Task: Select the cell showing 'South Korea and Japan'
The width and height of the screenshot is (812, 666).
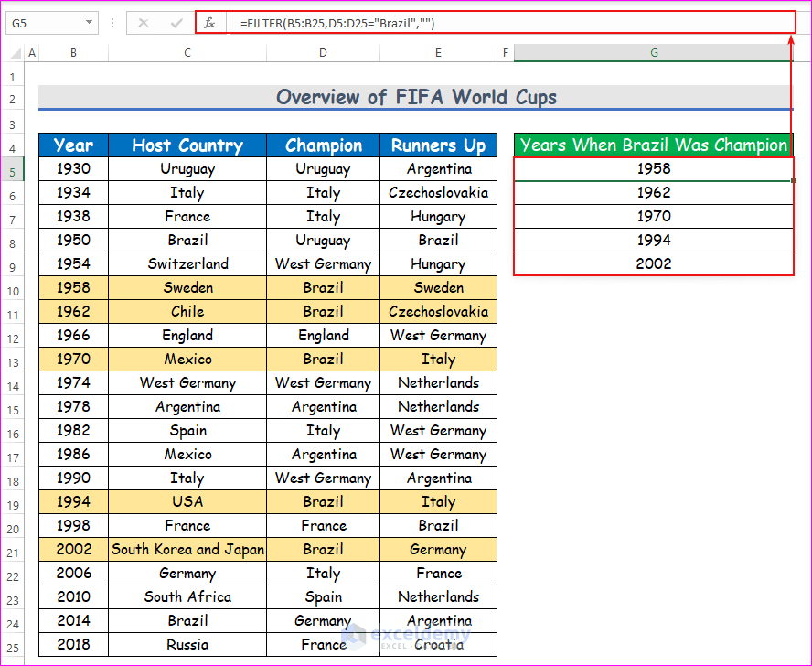Action: tap(187, 549)
